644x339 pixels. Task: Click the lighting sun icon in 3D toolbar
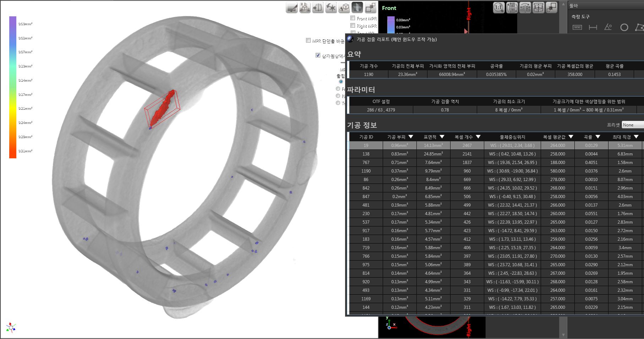[331, 7]
